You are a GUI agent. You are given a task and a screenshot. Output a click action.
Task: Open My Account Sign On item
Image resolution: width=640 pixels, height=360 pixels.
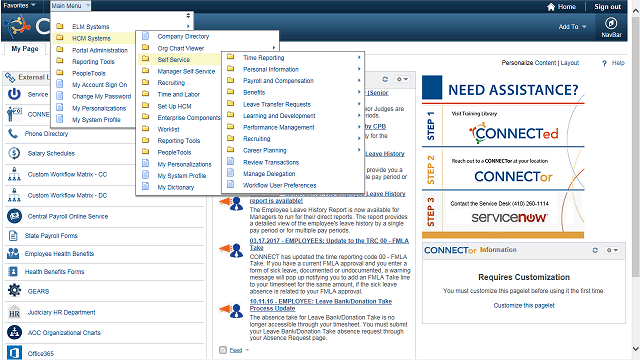point(100,85)
